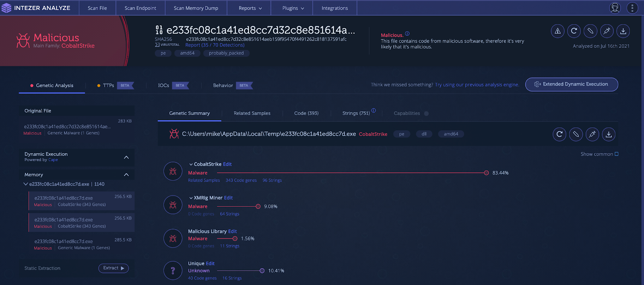Open the user profile avatar icon

[x=615, y=8]
